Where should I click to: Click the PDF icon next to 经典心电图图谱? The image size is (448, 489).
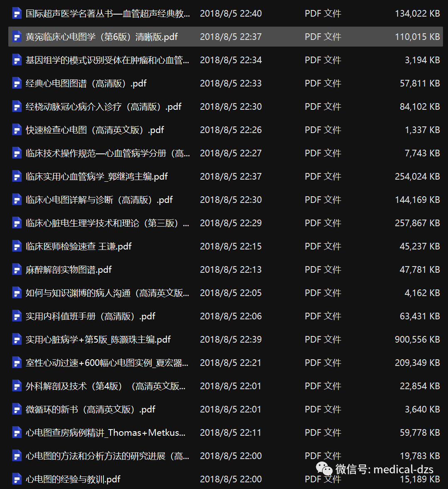tap(17, 84)
